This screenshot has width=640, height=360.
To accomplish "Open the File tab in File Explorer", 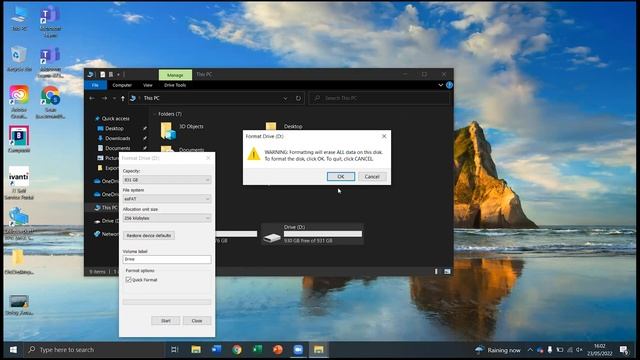I will coord(95,85).
